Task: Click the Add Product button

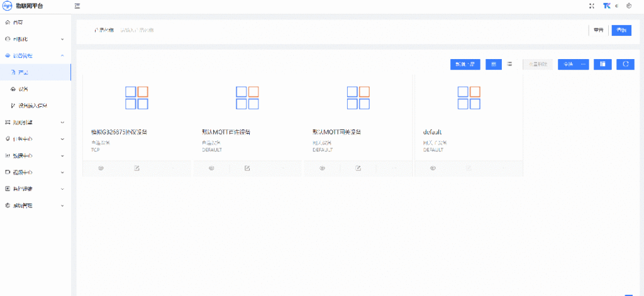Action: 465,65
